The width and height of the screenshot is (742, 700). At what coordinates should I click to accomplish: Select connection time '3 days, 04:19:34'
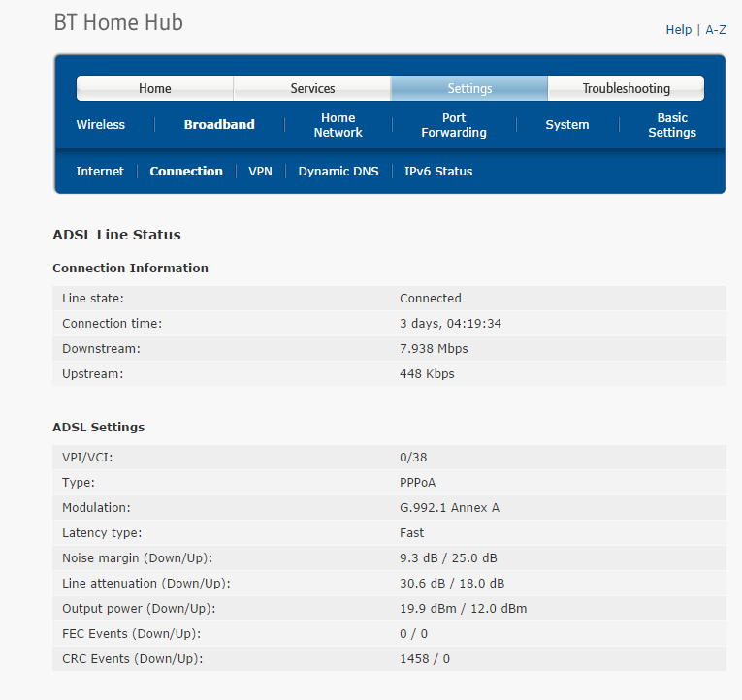pyautogui.click(x=450, y=324)
